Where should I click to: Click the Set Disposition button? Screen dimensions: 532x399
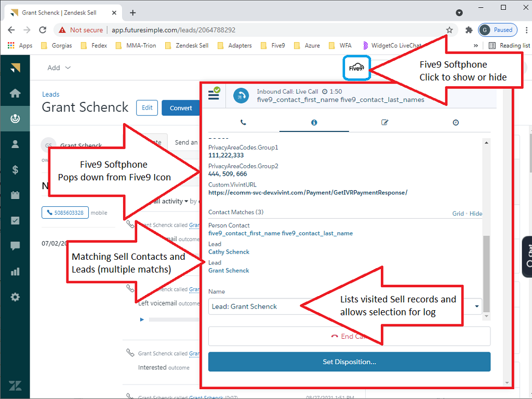[349, 362]
